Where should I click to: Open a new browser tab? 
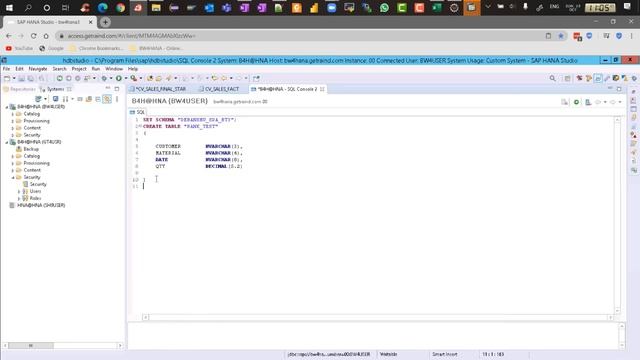105,22
